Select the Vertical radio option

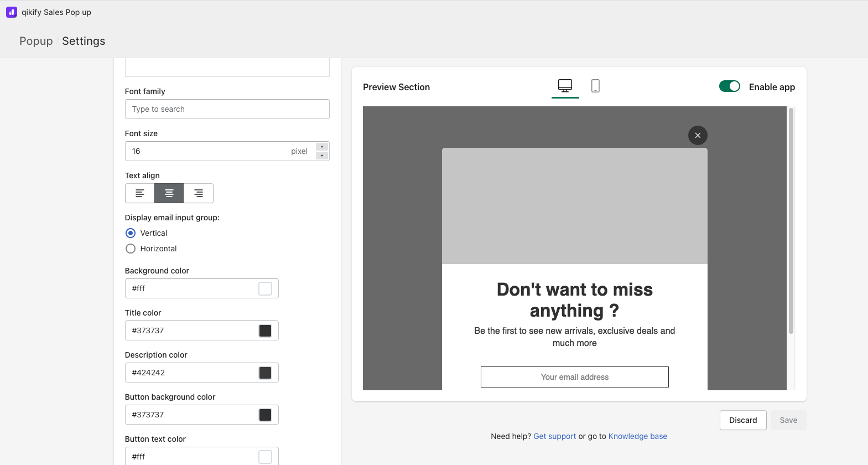(131, 233)
